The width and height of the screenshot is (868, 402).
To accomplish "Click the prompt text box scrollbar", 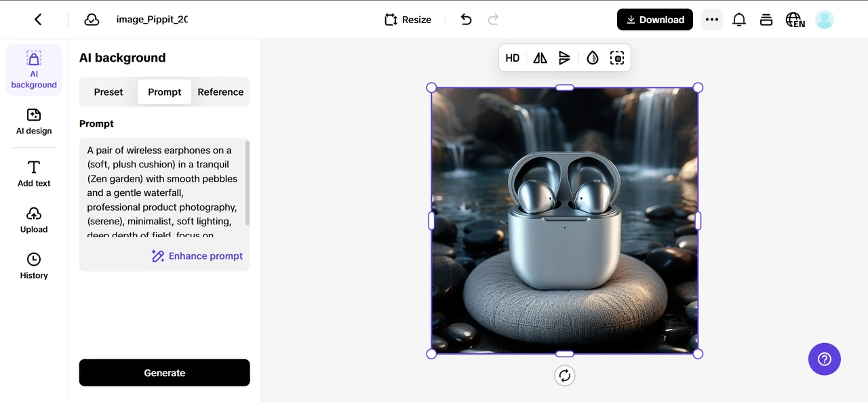I will (x=248, y=183).
